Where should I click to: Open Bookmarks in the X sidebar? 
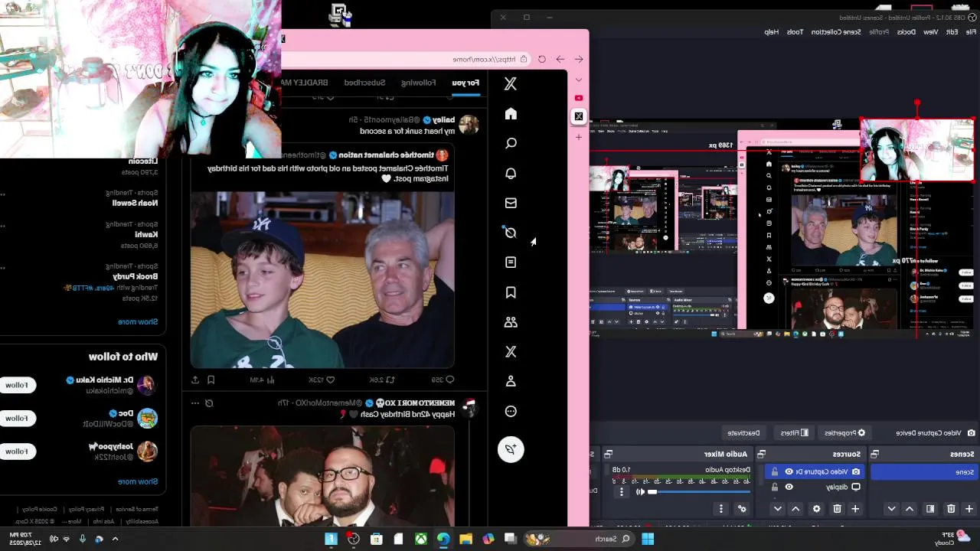click(x=511, y=292)
